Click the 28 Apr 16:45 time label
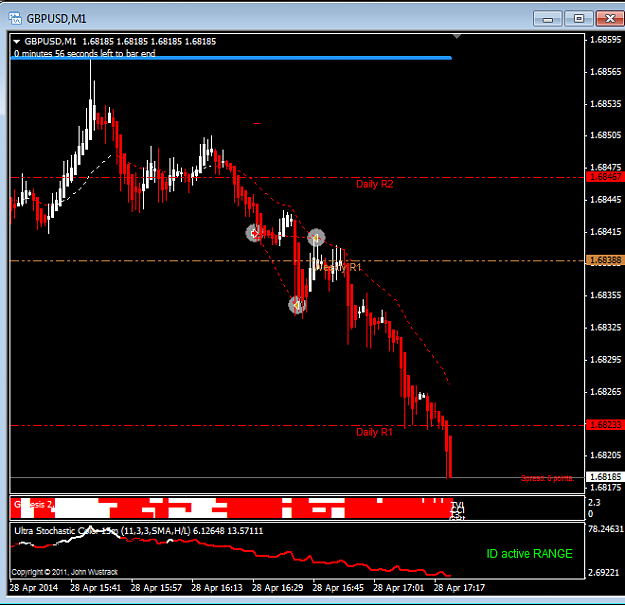625x606 pixels. 338,588
